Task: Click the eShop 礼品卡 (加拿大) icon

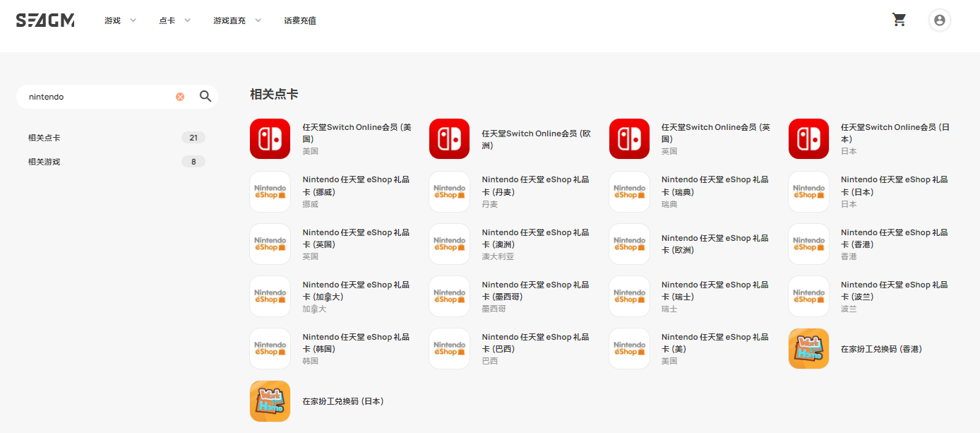Action: click(270, 296)
